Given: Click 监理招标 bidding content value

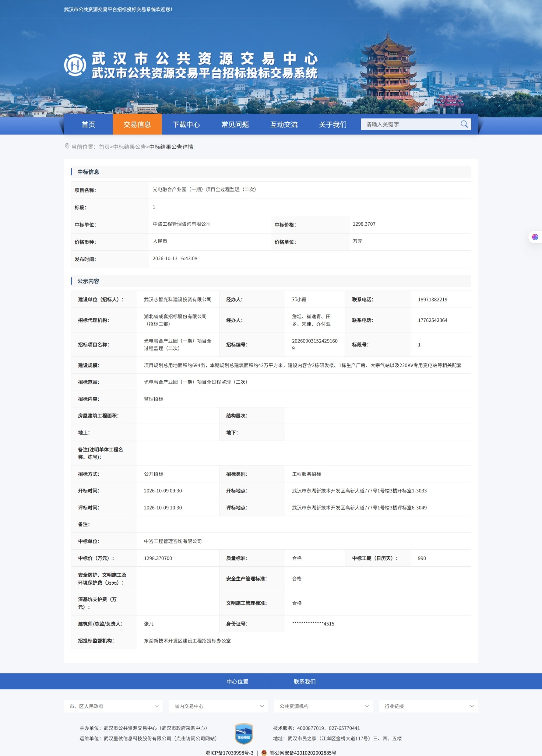Looking at the screenshot, I should (x=154, y=399).
